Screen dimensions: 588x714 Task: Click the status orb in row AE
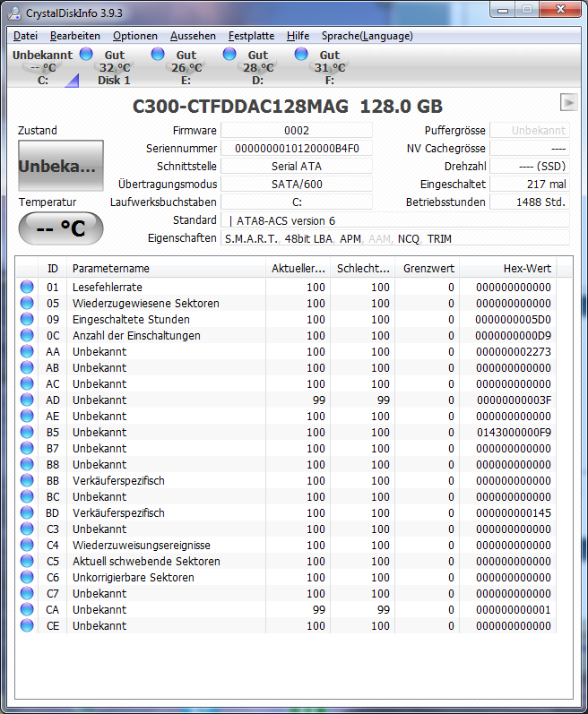point(27,416)
